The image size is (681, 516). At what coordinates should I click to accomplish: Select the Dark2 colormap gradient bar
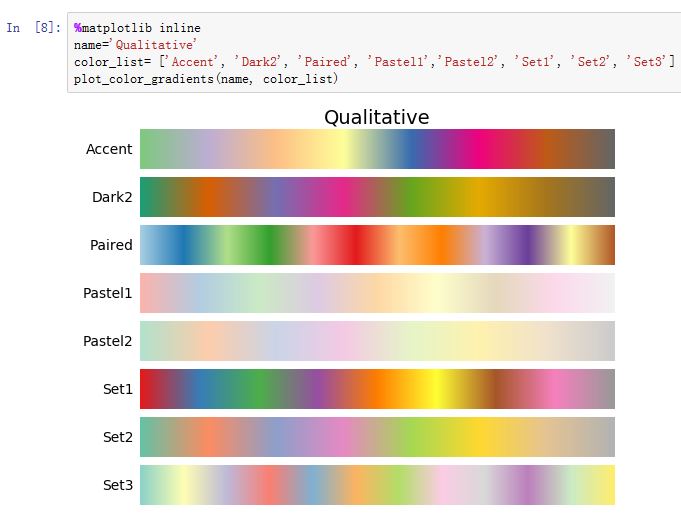tap(377, 197)
